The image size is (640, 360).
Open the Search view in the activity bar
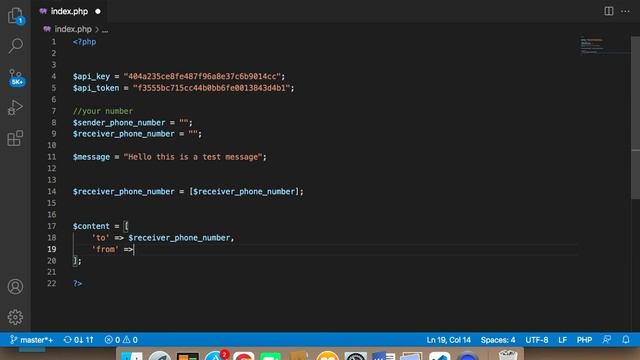pyautogui.click(x=16, y=46)
